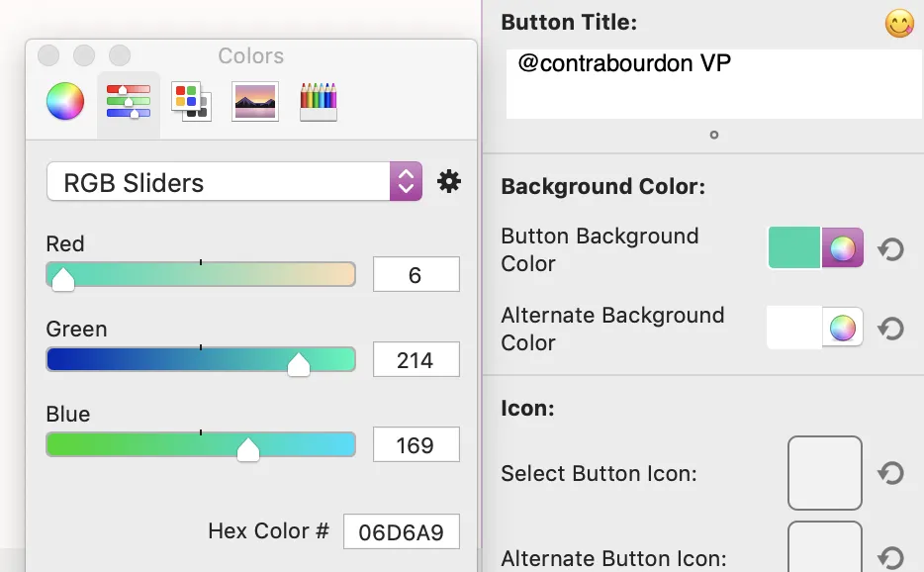Click the green Button Background color swatch

794,248
